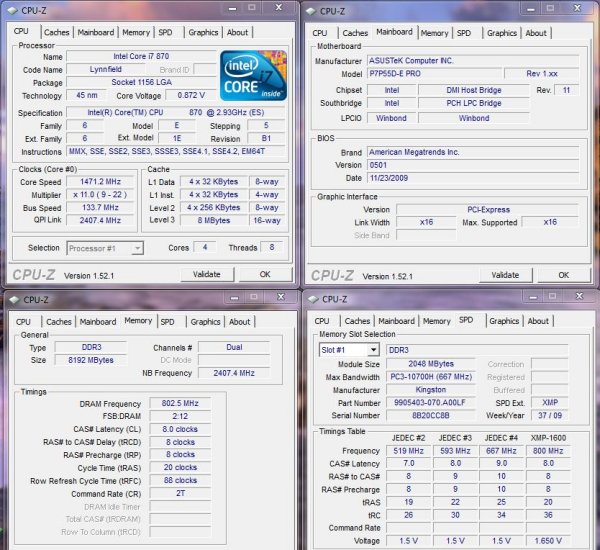The width and height of the screenshot is (600, 550).
Task: Click the Command Rate value '2T'
Action: (180, 493)
